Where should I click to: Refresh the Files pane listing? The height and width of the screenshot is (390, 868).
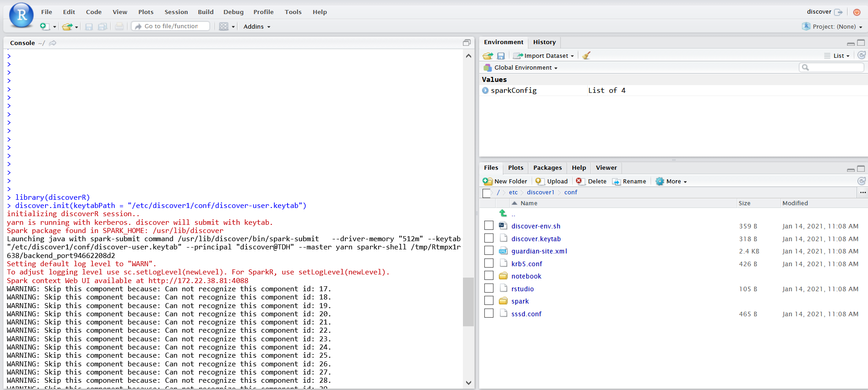point(861,181)
